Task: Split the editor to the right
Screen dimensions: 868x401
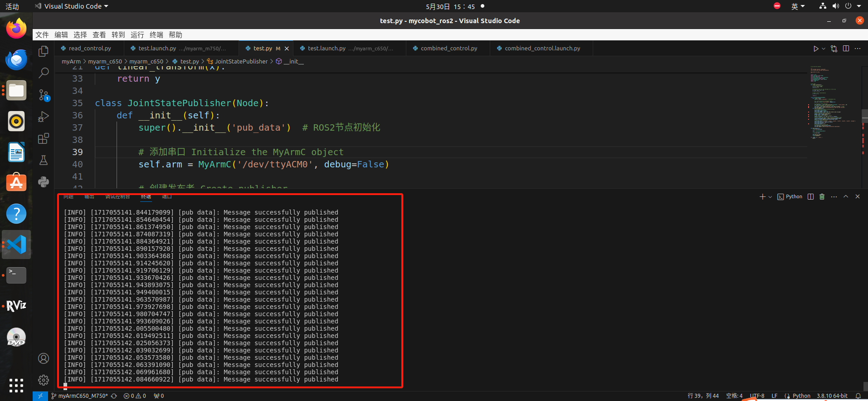Action: tap(846, 49)
